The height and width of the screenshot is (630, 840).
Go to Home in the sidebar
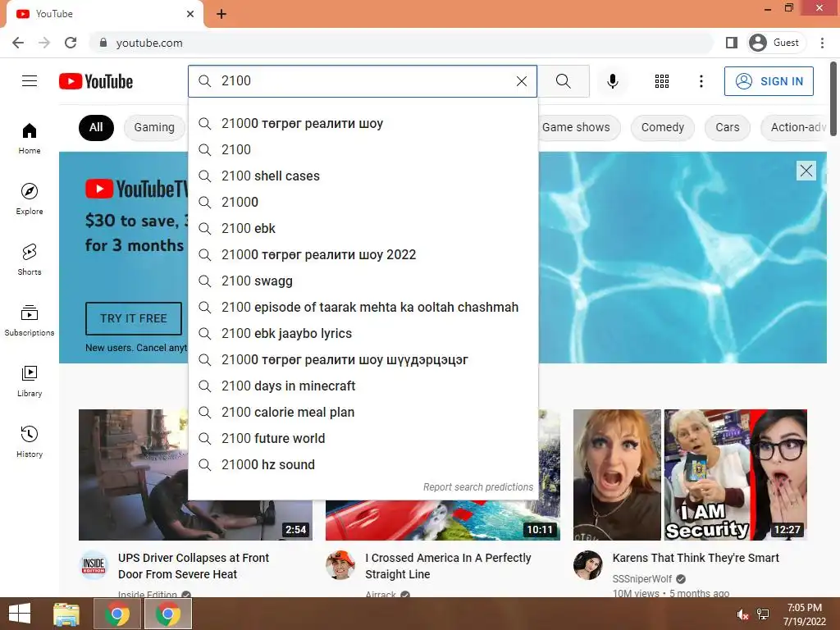(x=30, y=138)
